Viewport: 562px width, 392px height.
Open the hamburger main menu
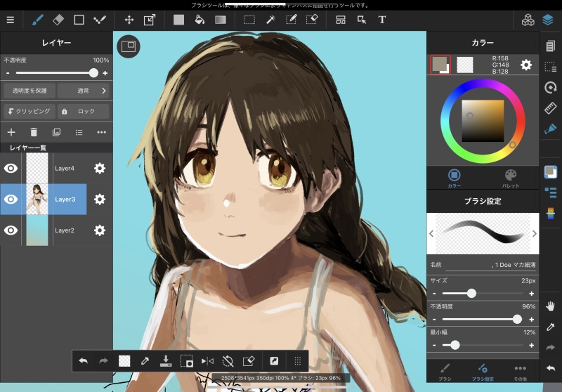pos(11,20)
